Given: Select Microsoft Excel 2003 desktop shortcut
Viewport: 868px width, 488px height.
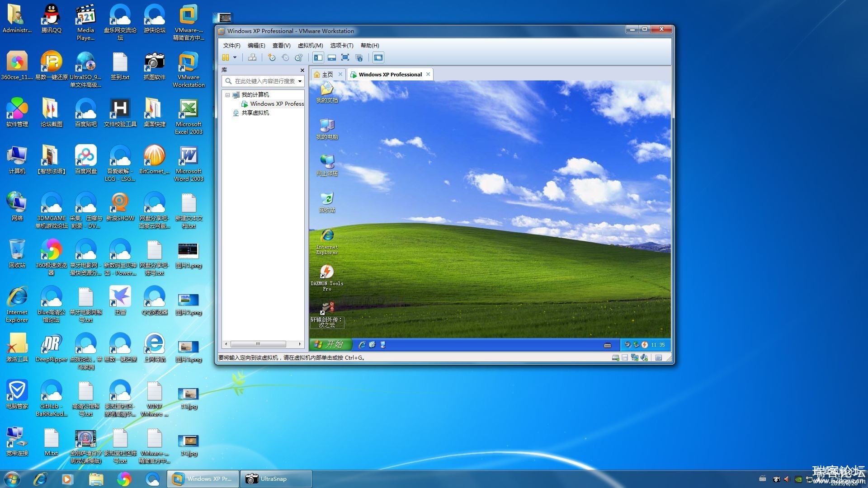Looking at the screenshot, I should pos(189,117).
